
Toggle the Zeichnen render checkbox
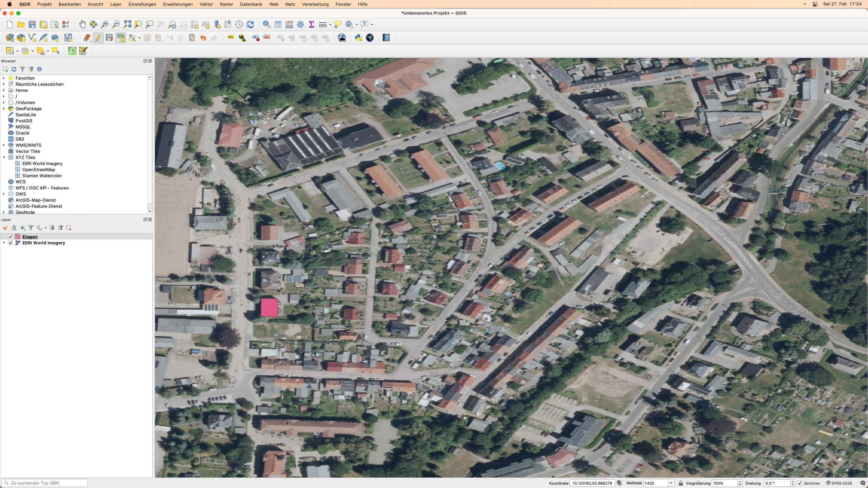pos(800,483)
